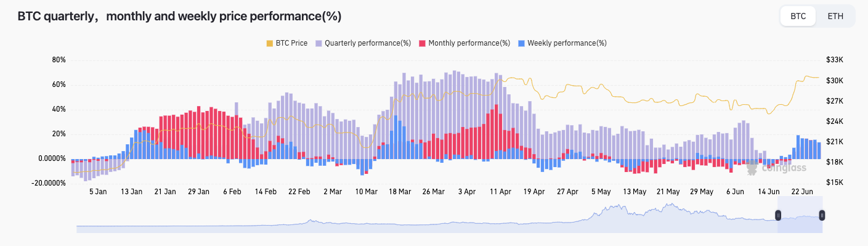This screenshot has width=868, height=246.
Task: Toggle the Monthly performance(%) legend text
Action: (x=469, y=43)
